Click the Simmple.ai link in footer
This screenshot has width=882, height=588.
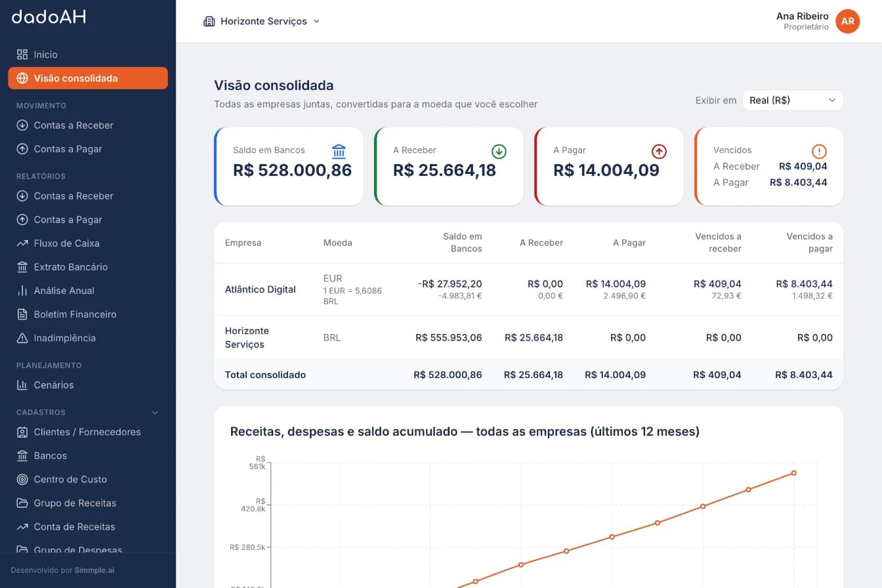tap(94, 570)
